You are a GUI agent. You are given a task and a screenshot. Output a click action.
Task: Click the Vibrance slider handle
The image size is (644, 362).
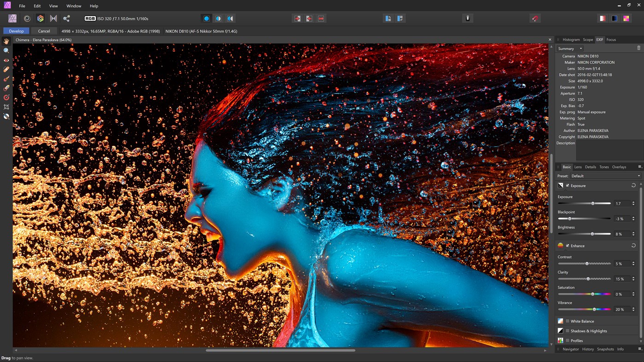(594, 309)
